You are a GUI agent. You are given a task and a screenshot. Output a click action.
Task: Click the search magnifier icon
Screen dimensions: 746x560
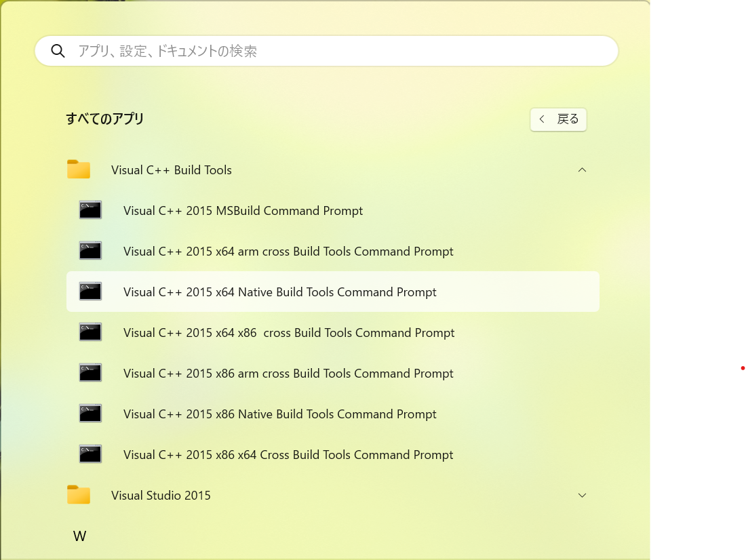pos(58,51)
